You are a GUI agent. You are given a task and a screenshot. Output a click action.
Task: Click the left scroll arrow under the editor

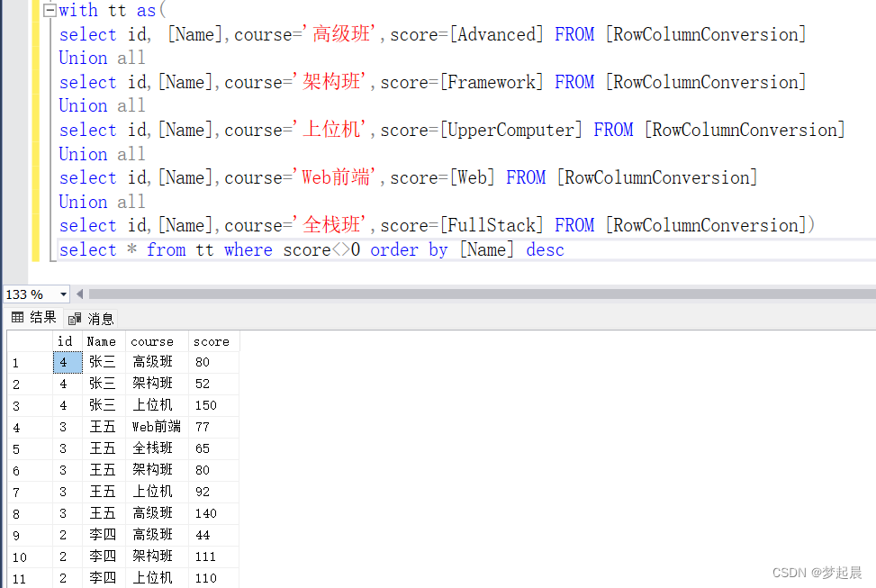point(79,294)
